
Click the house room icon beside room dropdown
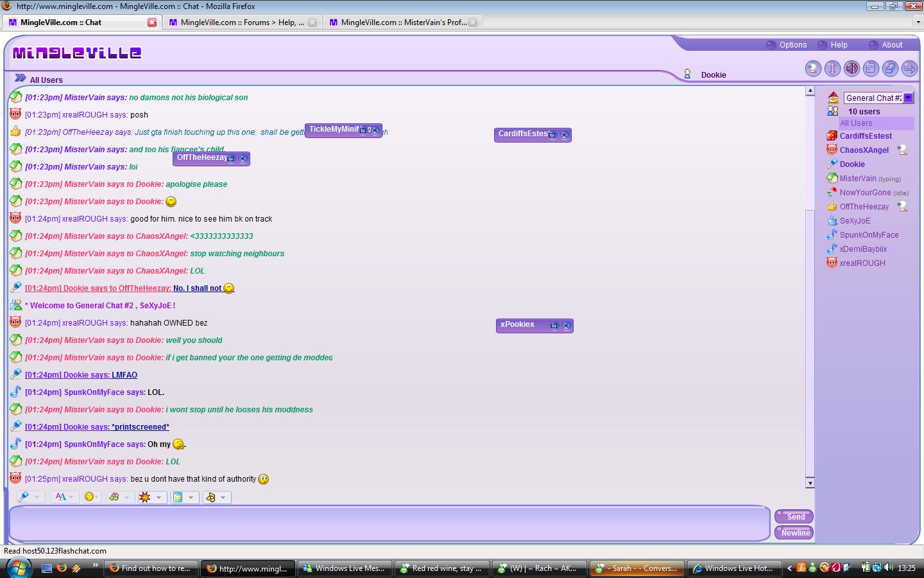click(x=833, y=98)
